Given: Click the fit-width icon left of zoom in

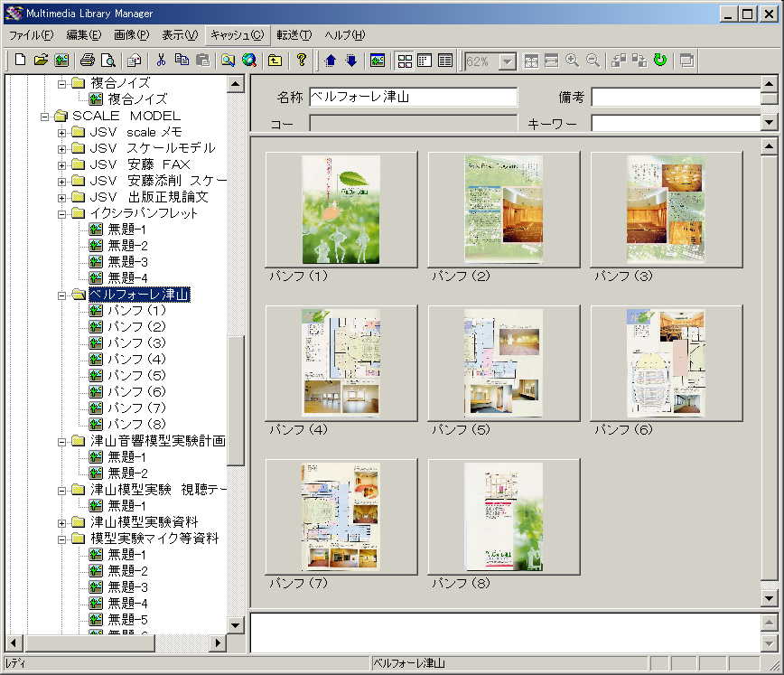Looking at the screenshot, I should pos(552,61).
